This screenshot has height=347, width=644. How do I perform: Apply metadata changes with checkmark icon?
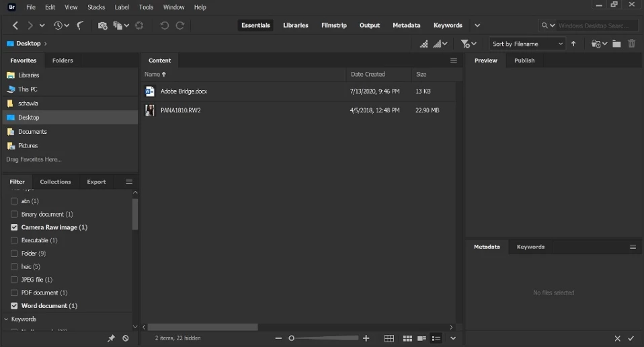[x=631, y=338]
